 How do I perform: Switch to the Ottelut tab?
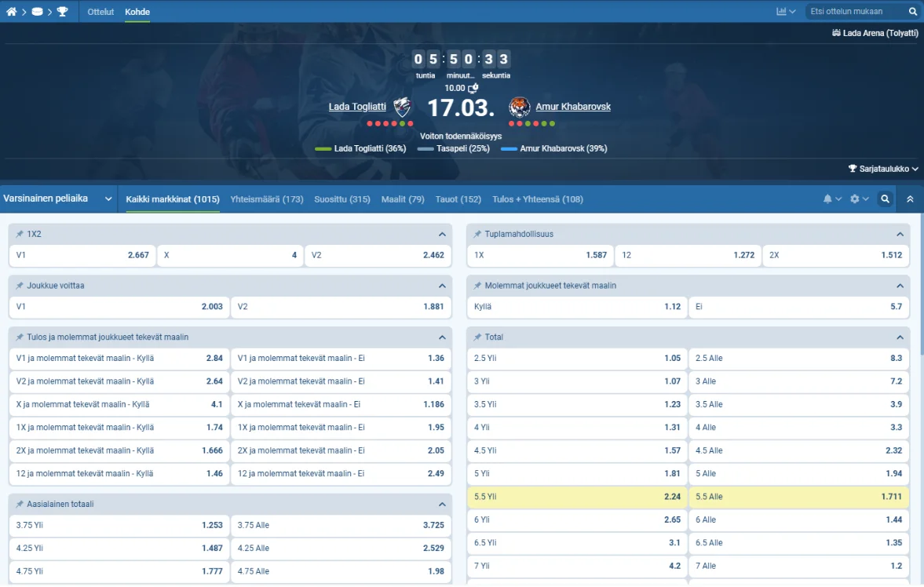(100, 12)
